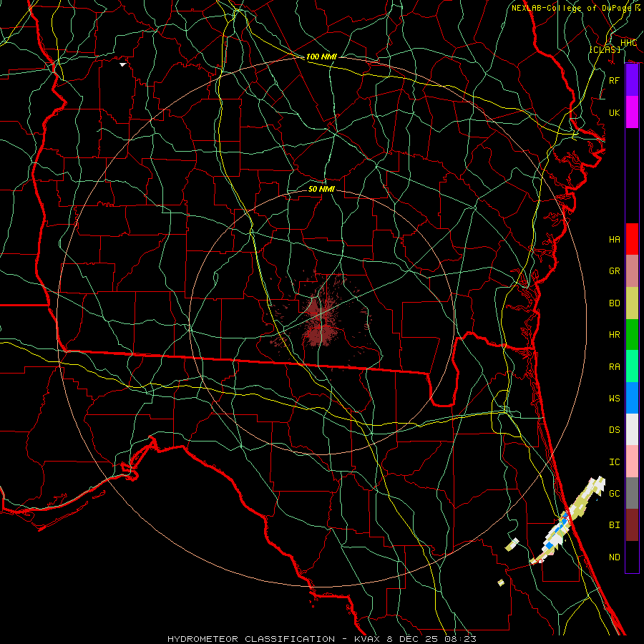Click the HR green legend swatch
Image resolution: width=644 pixels, height=644 pixels.
(x=632, y=335)
